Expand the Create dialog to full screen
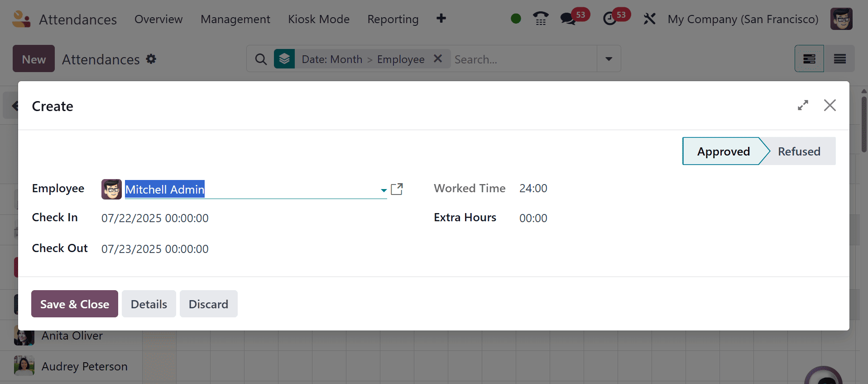Image resolution: width=868 pixels, height=384 pixels. tap(803, 105)
